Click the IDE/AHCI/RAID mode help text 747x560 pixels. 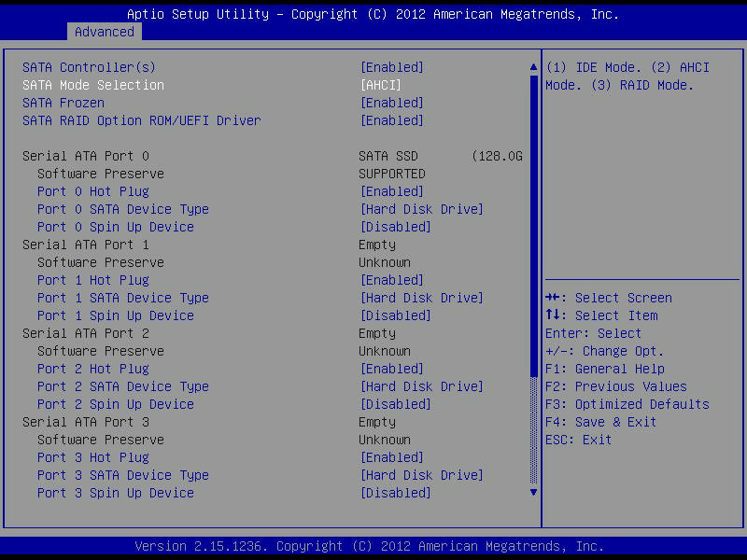627,77
